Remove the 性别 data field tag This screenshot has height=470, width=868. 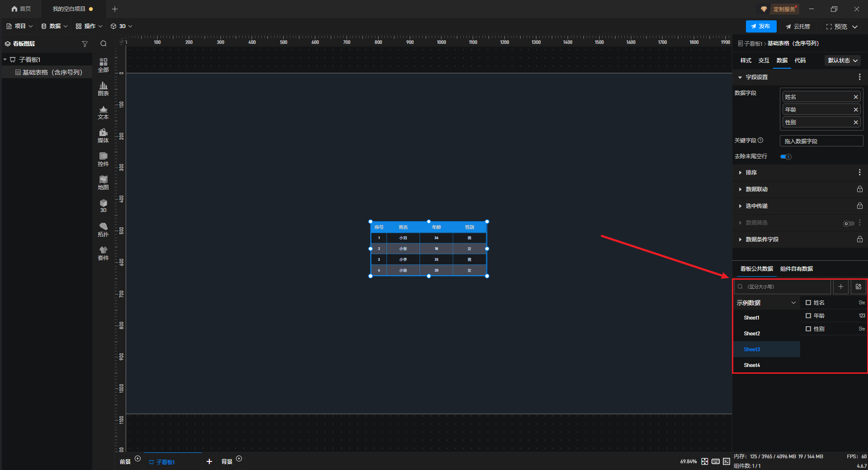[x=855, y=122]
